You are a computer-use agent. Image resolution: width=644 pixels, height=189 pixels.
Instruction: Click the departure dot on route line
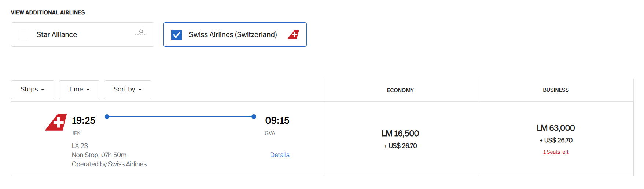coord(107,116)
